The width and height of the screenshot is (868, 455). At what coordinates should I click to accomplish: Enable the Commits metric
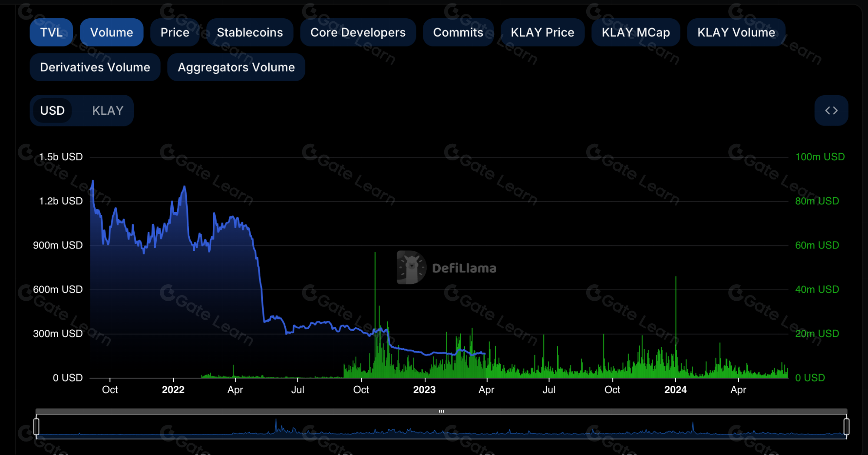click(458, 32)
